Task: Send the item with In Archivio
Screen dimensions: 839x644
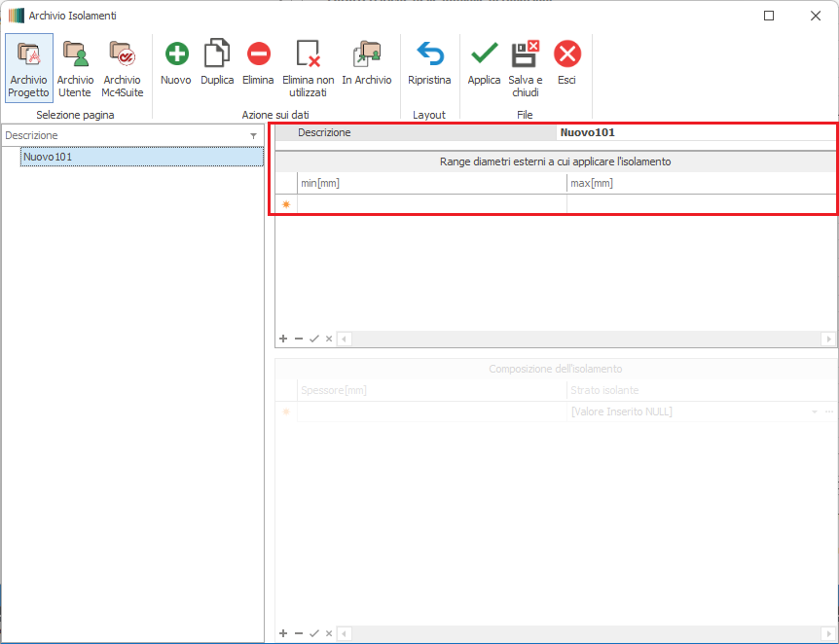Action: pyautogui.click(x=367, y=64)
